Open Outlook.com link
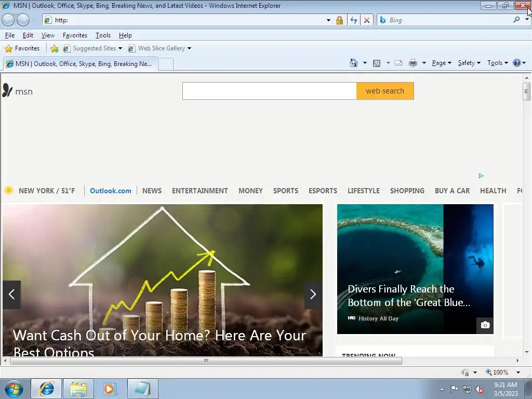 click(x=111, y=191)
